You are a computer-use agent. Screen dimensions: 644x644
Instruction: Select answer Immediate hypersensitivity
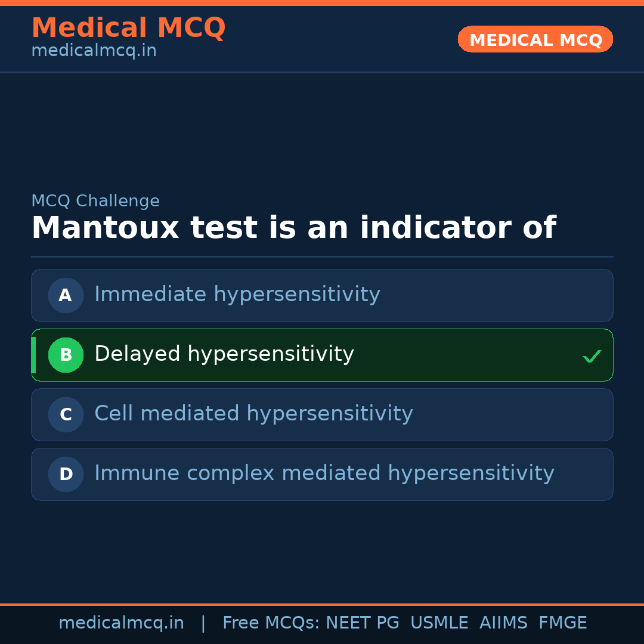click(237, 295)
